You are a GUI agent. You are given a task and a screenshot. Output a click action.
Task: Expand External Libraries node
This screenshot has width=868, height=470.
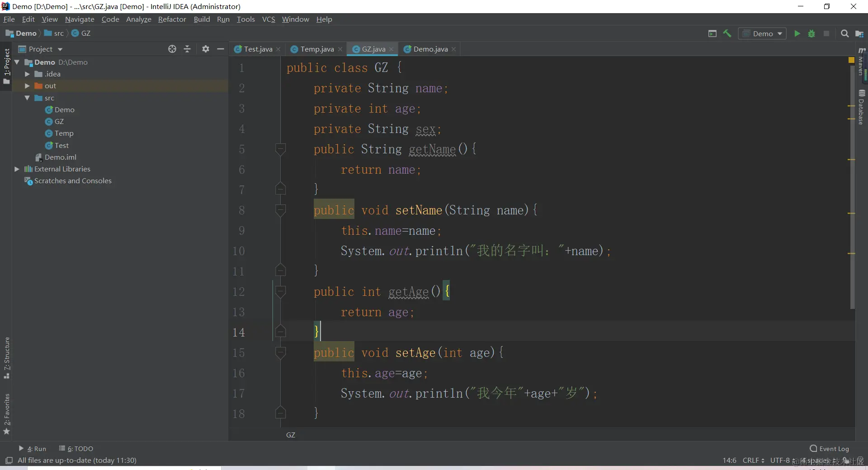[17, 169]
